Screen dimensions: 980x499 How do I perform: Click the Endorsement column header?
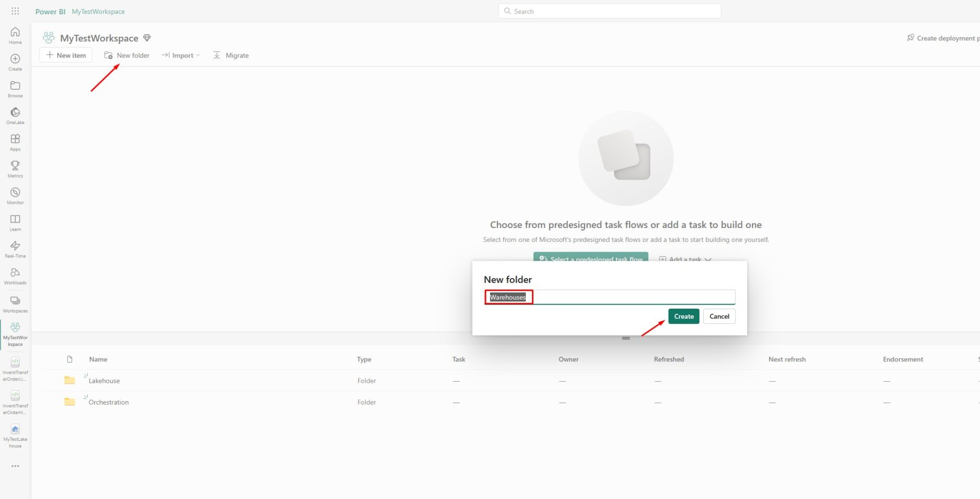pyautogui.click(x=903, y=359)
